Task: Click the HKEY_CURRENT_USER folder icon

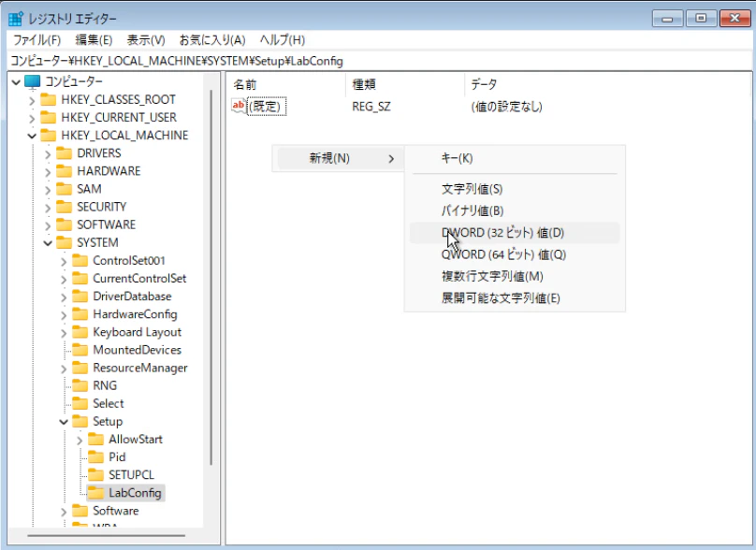Action: point(48,118)
